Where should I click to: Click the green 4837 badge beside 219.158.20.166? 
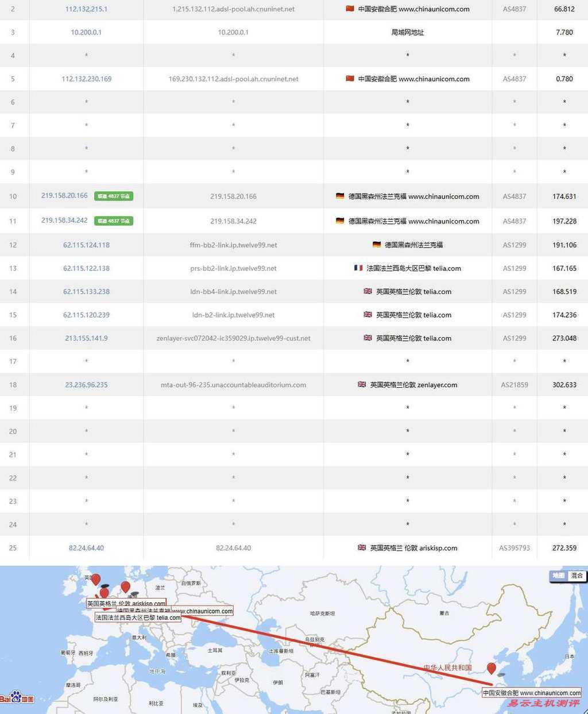coord(114,196)
